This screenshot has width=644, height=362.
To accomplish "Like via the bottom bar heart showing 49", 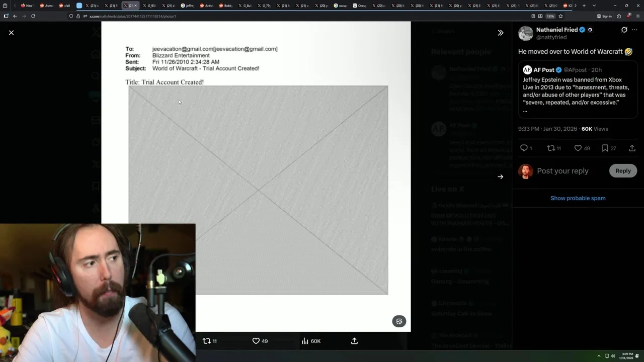I will click(260, 341).
